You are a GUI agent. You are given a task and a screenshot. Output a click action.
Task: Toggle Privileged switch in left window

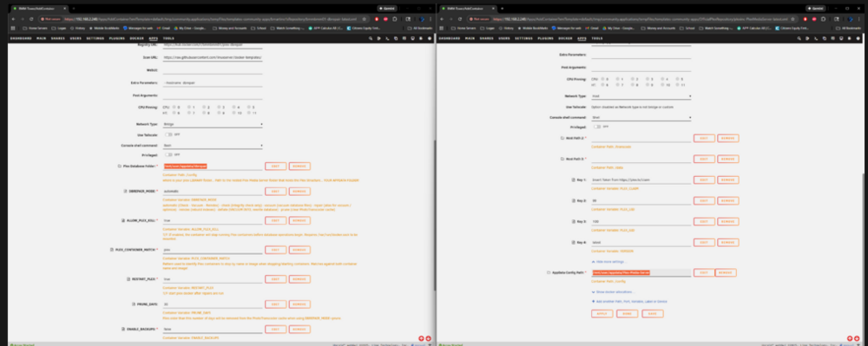click(x=168, y=154)
